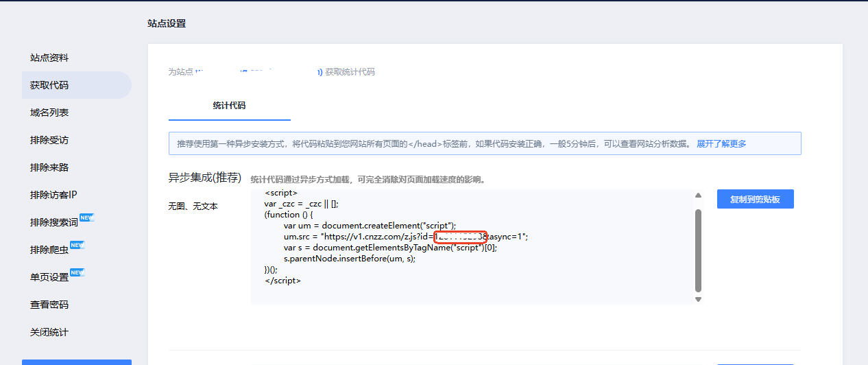Click the 异步集成(推荐) heading

(205, 178)
